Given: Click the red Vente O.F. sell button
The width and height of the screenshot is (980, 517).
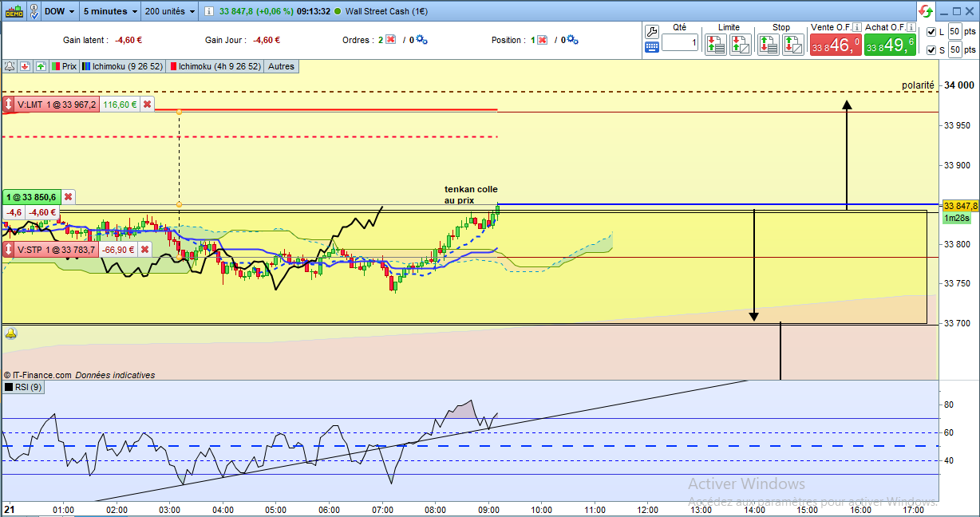Looking at the screenshot, I should pos(835,45).
